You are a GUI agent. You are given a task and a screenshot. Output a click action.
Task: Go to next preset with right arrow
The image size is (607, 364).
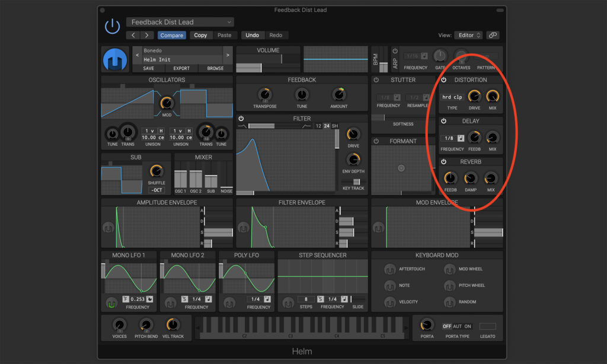147,35
